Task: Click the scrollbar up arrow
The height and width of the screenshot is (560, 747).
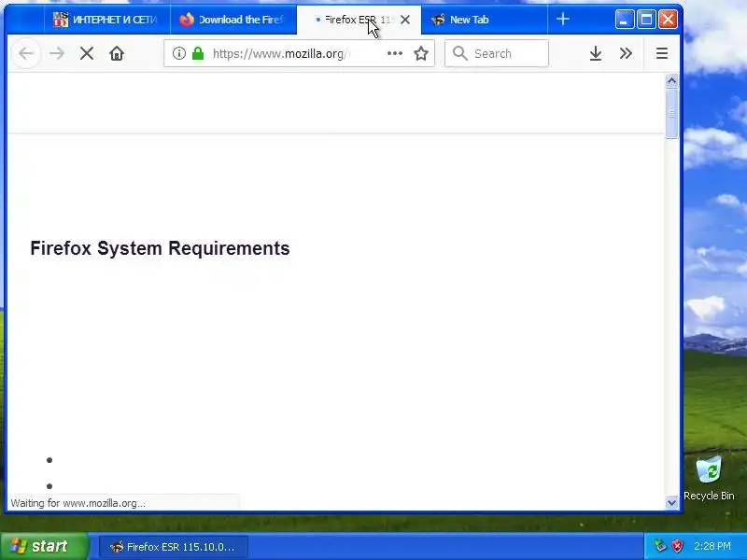Action: pyautogui.click(x=671, y=80)
